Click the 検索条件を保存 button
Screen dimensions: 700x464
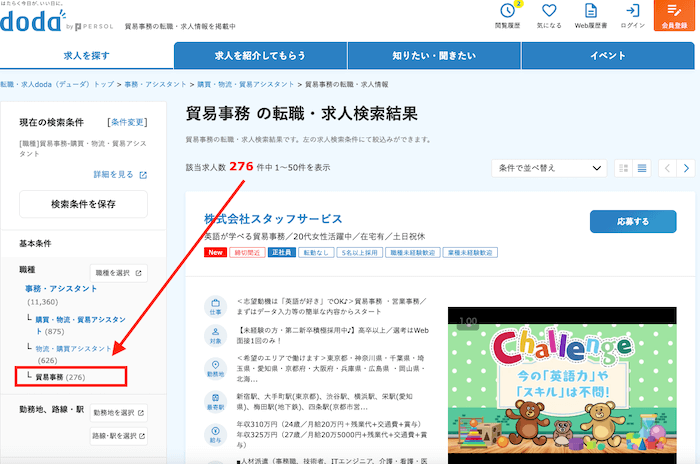pos(83,204)
